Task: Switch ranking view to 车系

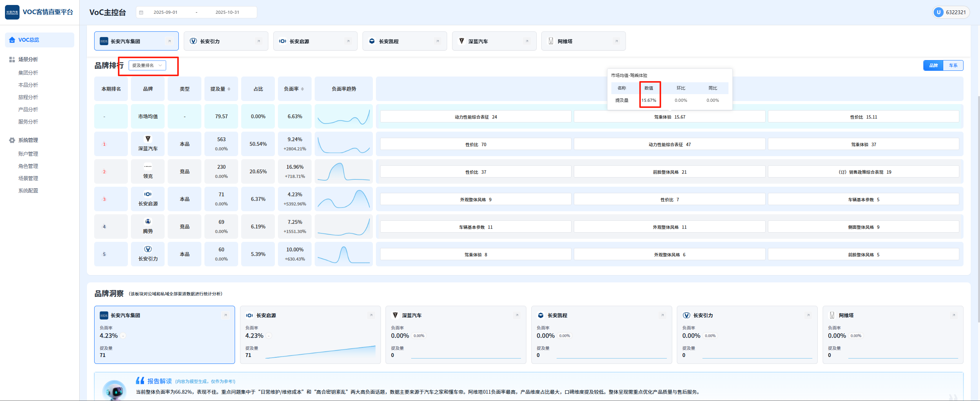Action: [x=953, y=65]
